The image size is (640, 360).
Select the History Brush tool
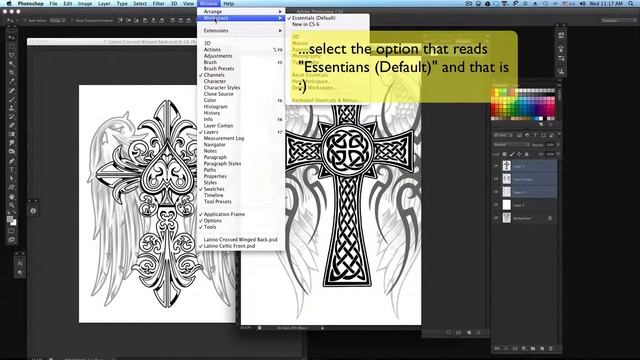pyautogui.click(x=12, y=117)
